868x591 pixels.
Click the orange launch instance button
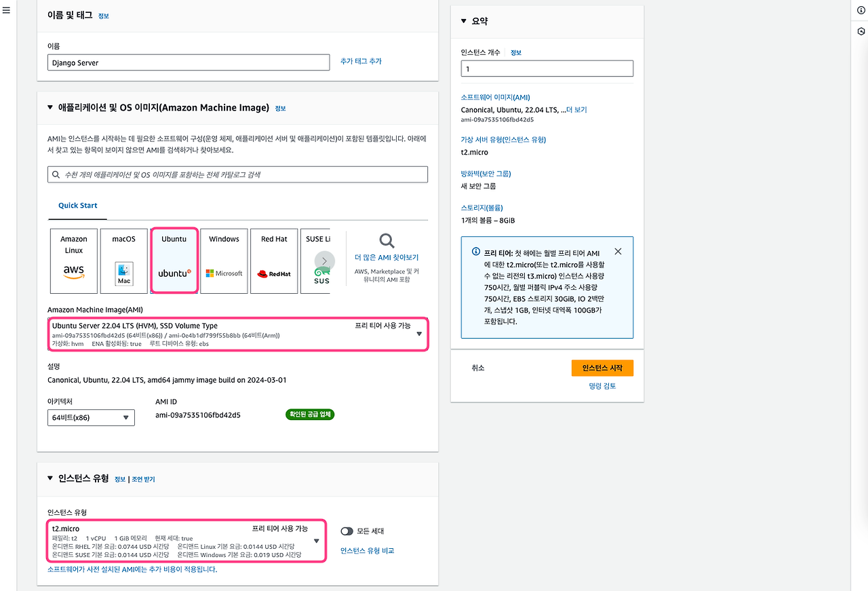pos(602,368)
